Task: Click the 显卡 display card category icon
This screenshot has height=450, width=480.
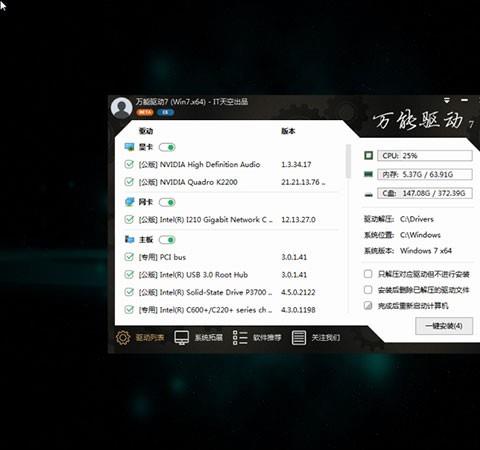Action: (129, 147)
